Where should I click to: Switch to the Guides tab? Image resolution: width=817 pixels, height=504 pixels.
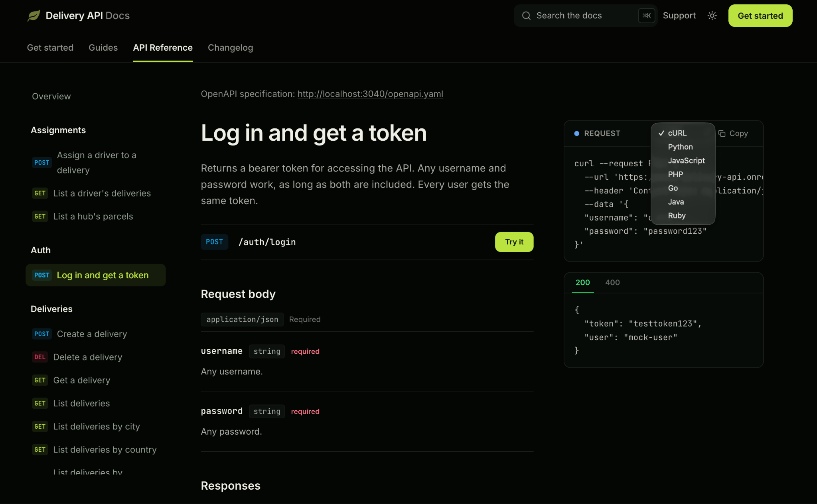103,47
